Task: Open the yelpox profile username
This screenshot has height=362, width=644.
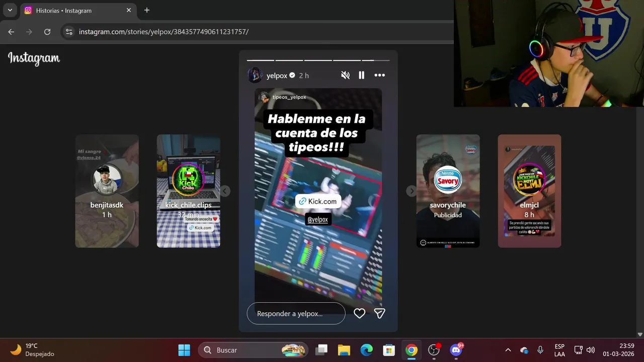Action: 277,75
